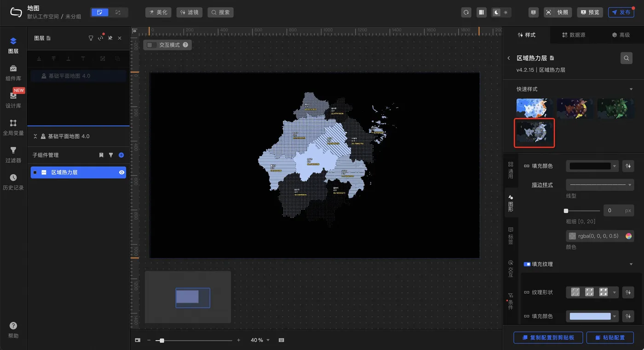Open the 标签 label side tab
Image resolution: width=644 pixels, height=350 pixels.
pos(511,235)
